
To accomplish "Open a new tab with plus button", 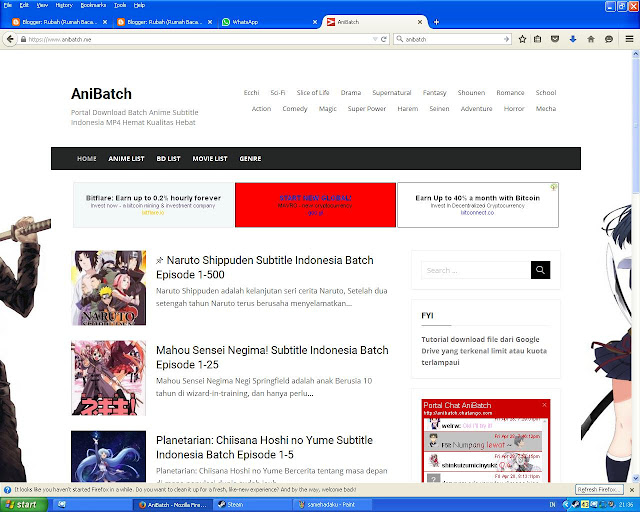I will click(436, 22).
